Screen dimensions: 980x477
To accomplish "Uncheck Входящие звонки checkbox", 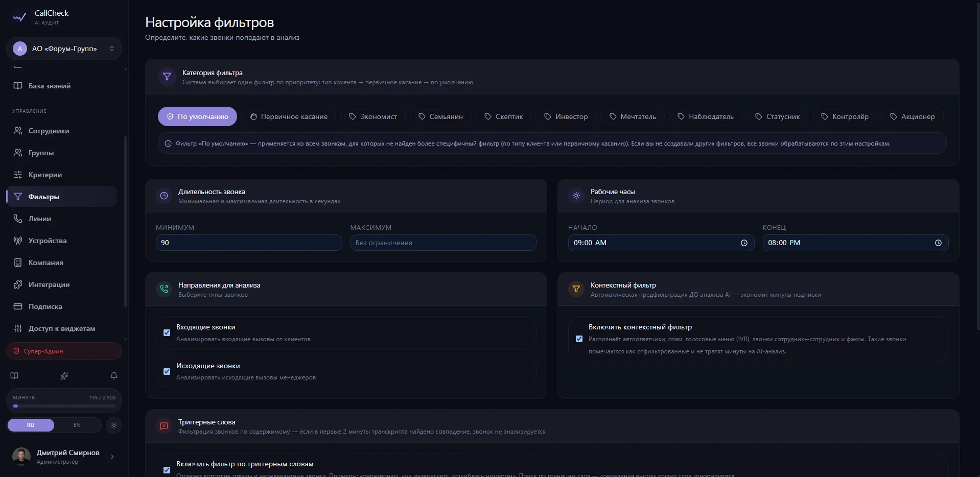I will coord(167,333).
